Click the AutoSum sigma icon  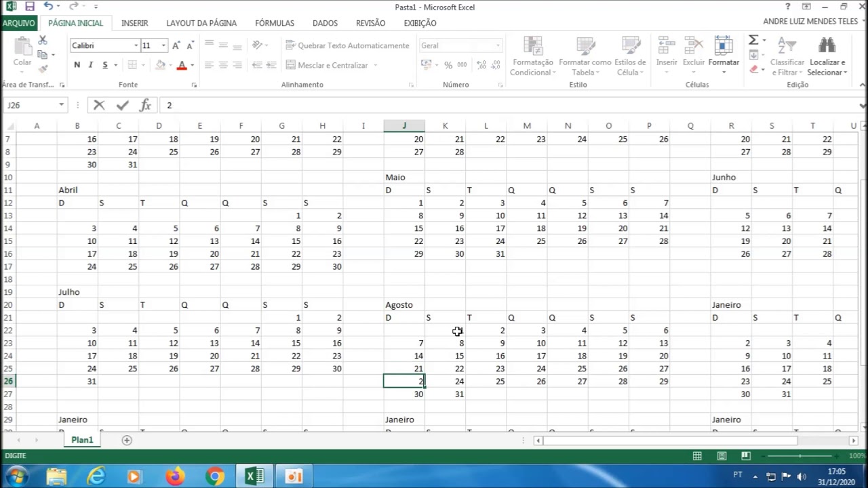[x=753, y=41]
